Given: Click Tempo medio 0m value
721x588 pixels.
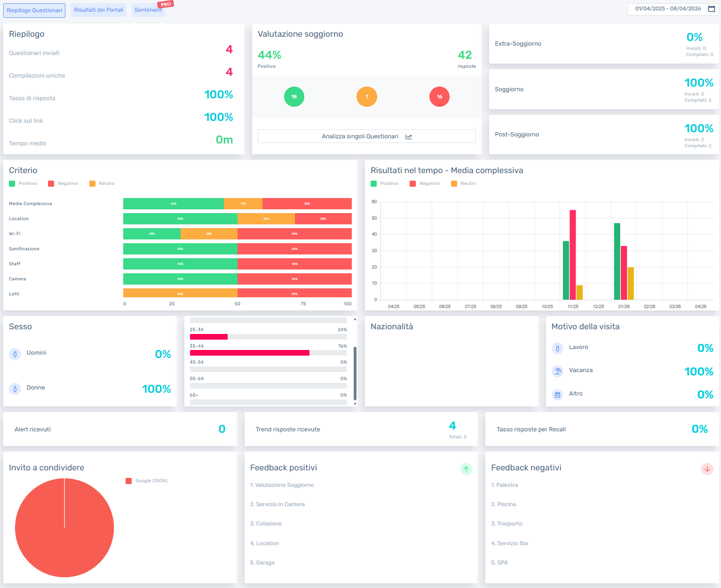Looking at the screenshot, I should pyautogui.click(x=224, y=140).
